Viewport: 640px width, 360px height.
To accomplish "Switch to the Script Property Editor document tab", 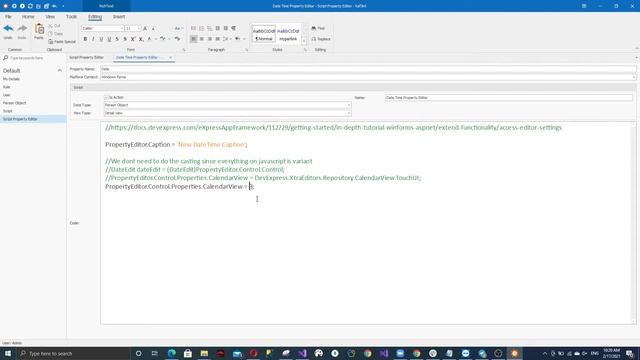I will pyautogui.click(x=87, y=58).
